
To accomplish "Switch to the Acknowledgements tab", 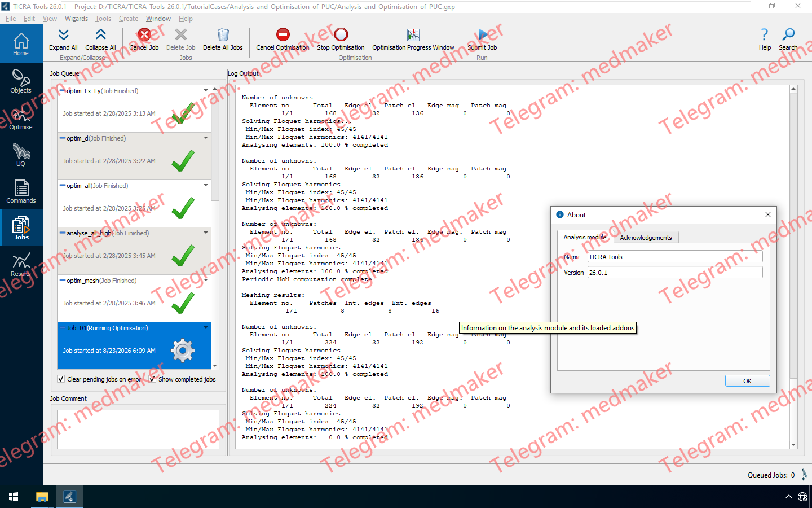I will pos(646,238).
